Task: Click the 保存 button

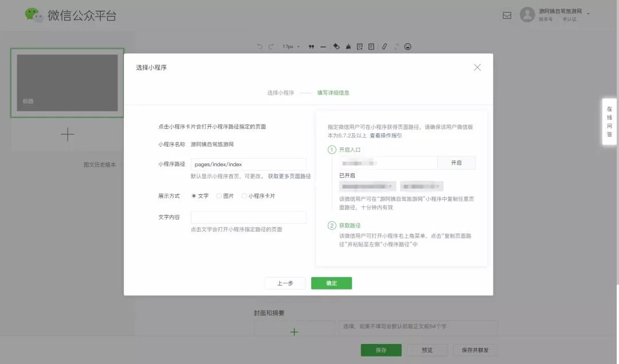Action: [x=381, y=350]
